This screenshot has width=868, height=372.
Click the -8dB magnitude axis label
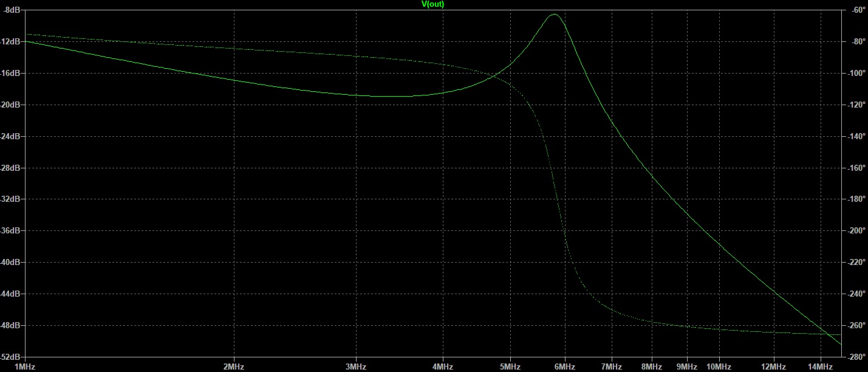click(x=12, y=10)
